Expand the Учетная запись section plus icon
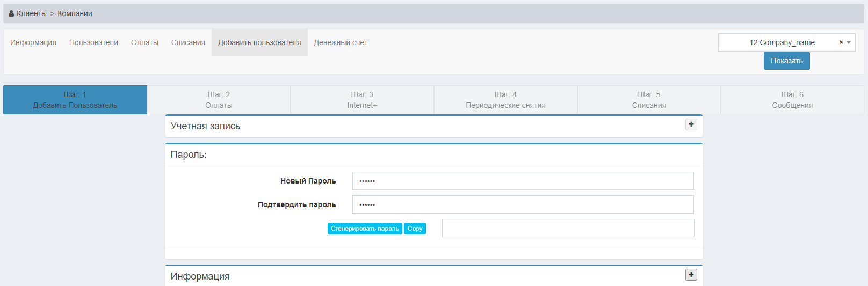The height and width of the screenshot is (286, 868). click(691, 124)
